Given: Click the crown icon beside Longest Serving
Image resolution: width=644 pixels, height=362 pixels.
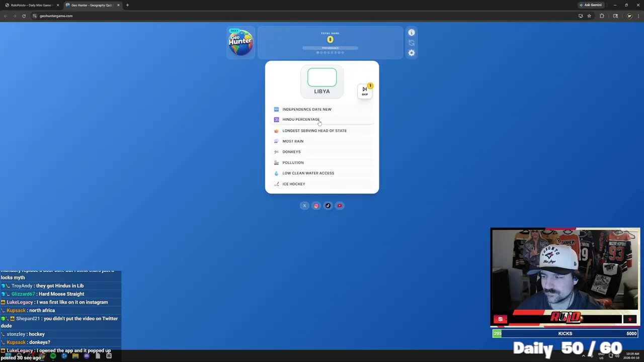Looking at the screenshot, I should (x=276, y=131).
